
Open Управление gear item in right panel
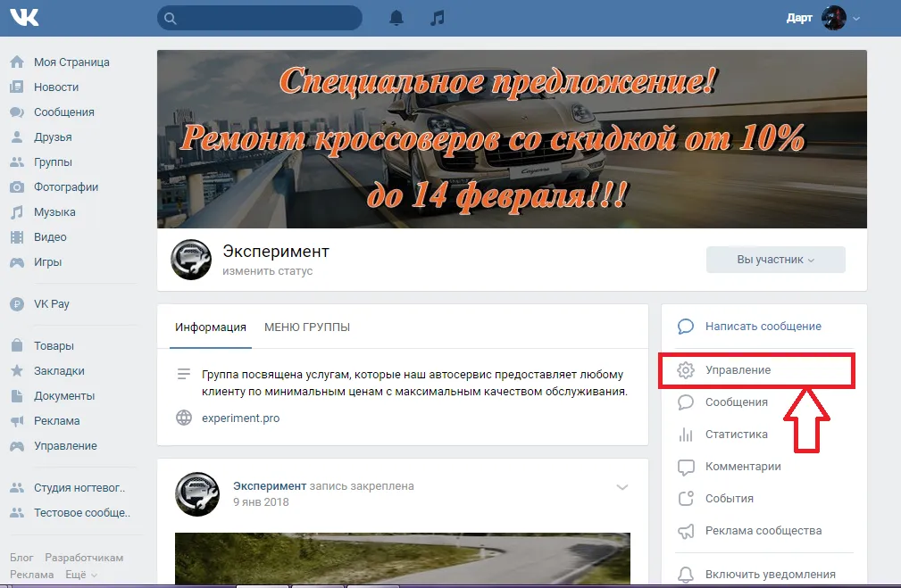(757, 369)
